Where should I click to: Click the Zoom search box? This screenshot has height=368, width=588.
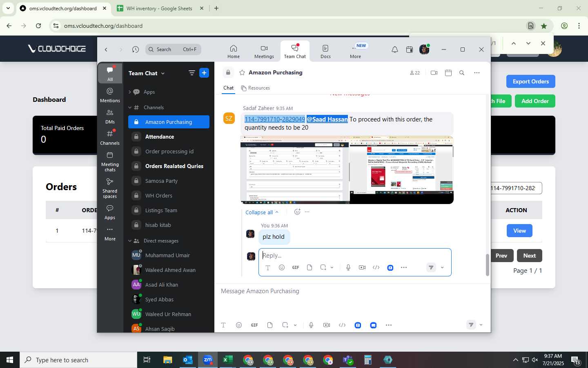pyautogui.click(x=173, y=49)
